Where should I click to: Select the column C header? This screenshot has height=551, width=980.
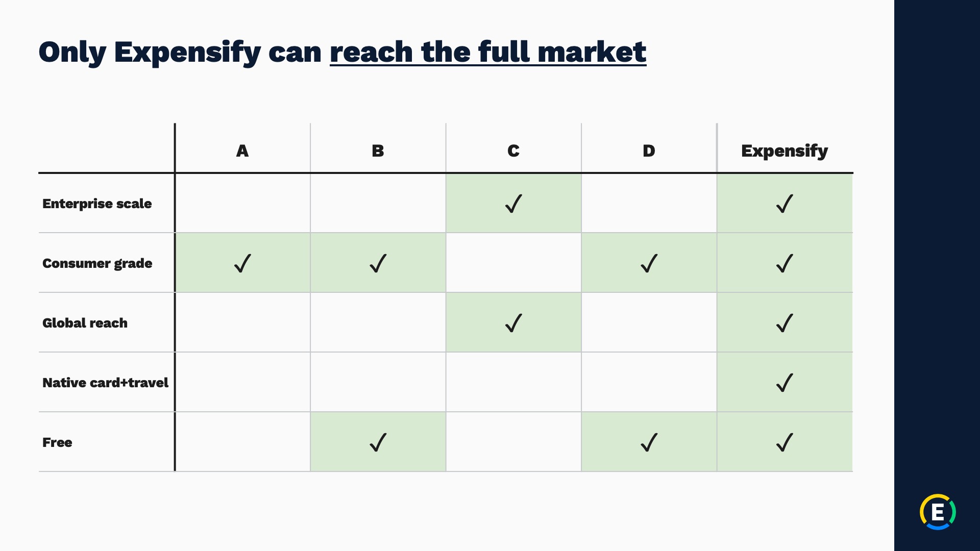point(513,151)
